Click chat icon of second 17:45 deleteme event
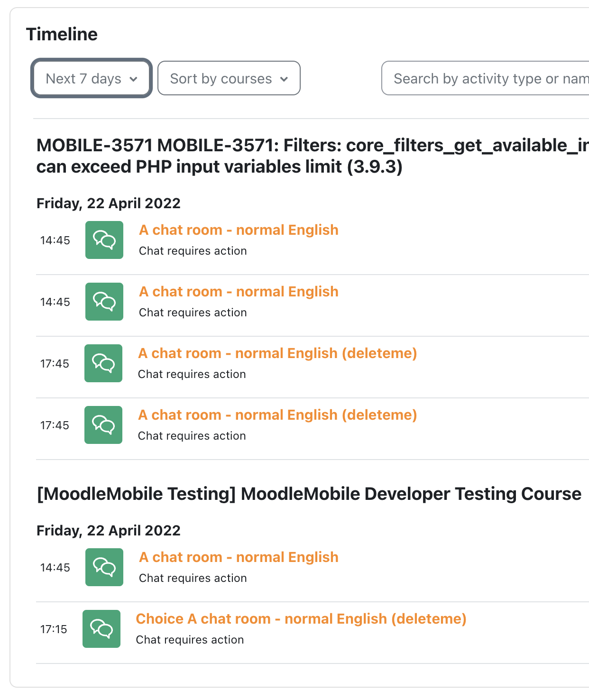 103,425
